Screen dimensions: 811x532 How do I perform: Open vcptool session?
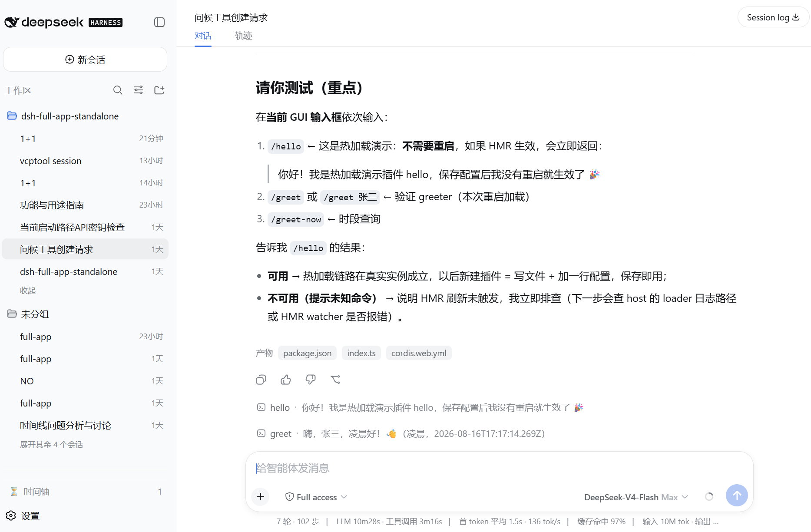(x=85, y=161)
